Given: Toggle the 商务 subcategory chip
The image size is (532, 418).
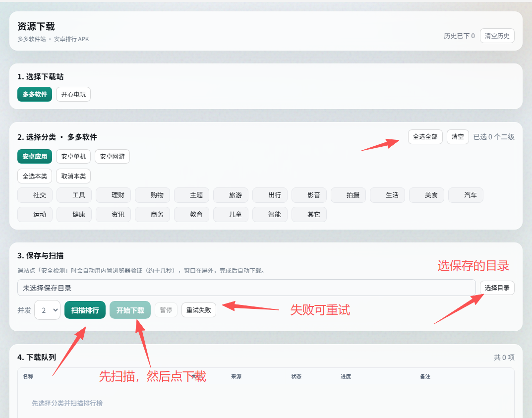Looking at the screenshot, I should [152, 214].
